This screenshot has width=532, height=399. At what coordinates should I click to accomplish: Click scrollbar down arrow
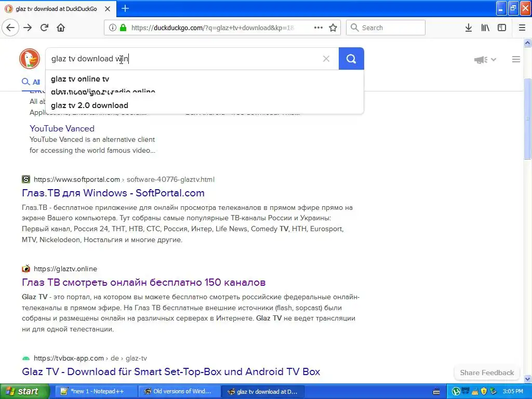point(528,379)
